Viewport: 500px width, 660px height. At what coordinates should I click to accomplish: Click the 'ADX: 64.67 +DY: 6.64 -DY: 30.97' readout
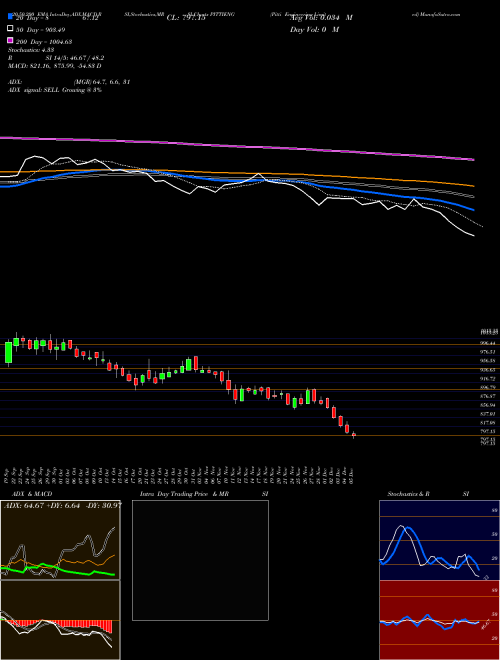click(x=63, y=505)
